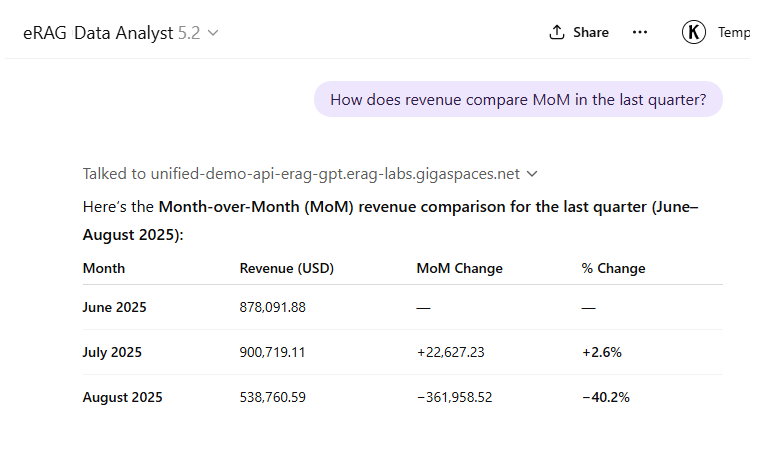Click the Share button
Viewport: 762px width, 456px height.
(x=579, y=32)
